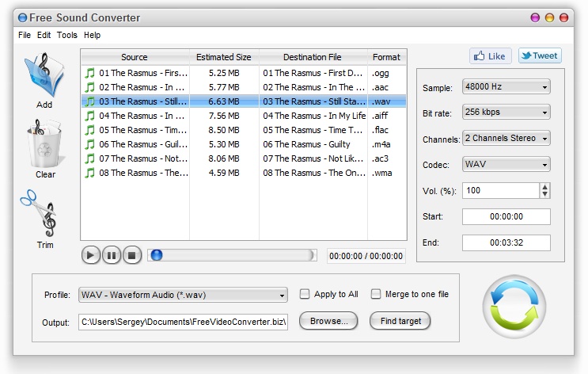The image size is (588, 374).
Task: Click the .aac format cell
Action: (x=380, y=87)
